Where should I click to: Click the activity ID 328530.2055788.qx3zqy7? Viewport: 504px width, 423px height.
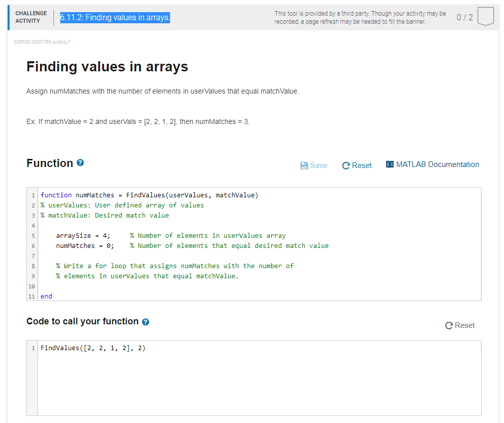42,43
